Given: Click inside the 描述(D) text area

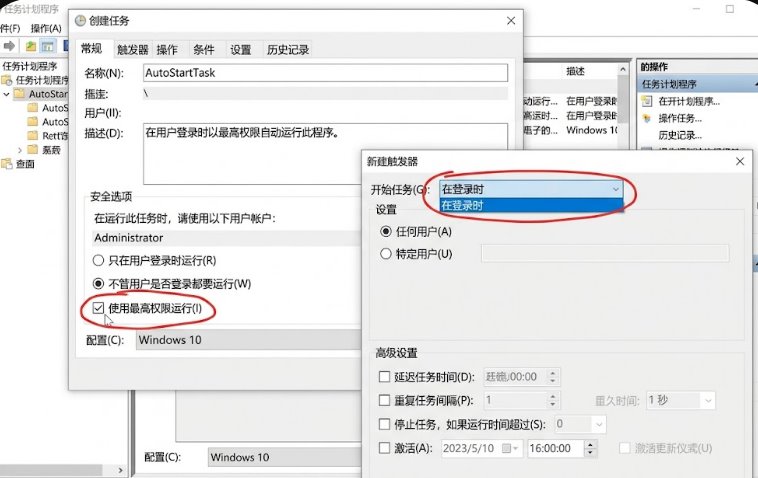Looking at the screenshot, I should coord(325,153).
